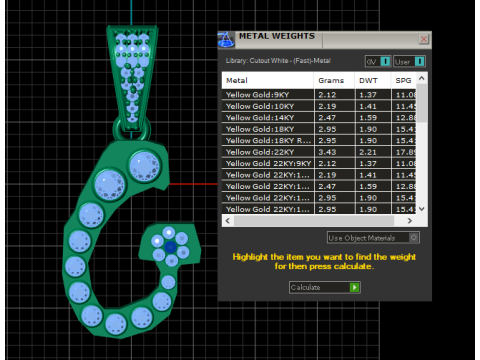This screenshot has height=360, width=480.
Task: Select the Yellow Gold:10KY row
Action: [x=319, y=106]
